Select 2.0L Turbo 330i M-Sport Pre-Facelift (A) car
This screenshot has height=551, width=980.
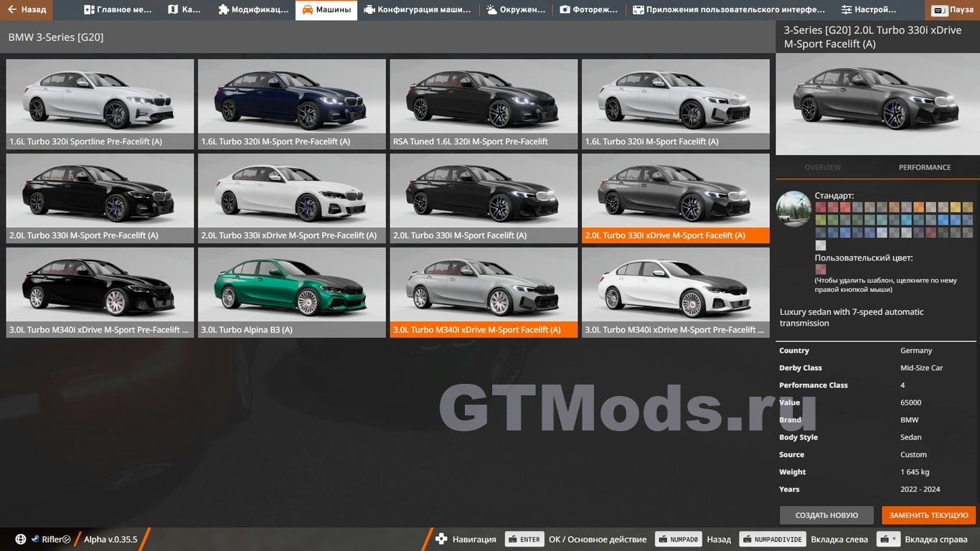[x=100, y=198]
